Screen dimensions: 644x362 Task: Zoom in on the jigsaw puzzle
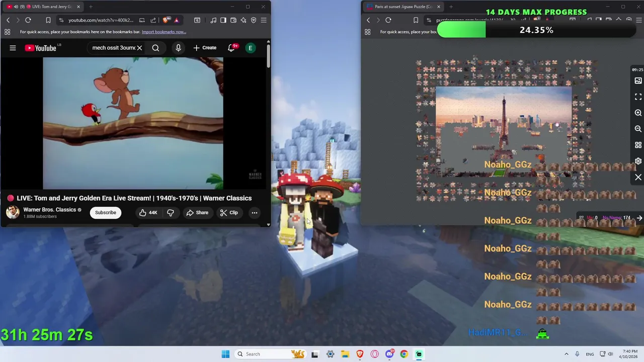(638, 113)
